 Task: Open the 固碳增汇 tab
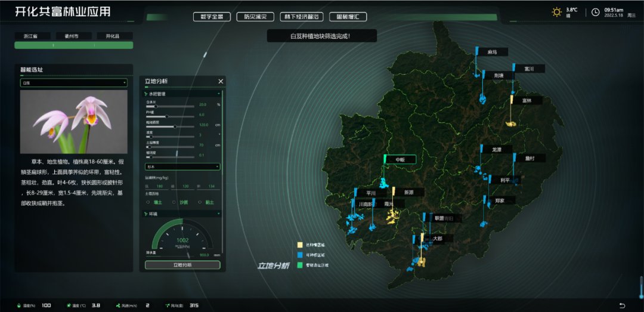coord(348,17)
